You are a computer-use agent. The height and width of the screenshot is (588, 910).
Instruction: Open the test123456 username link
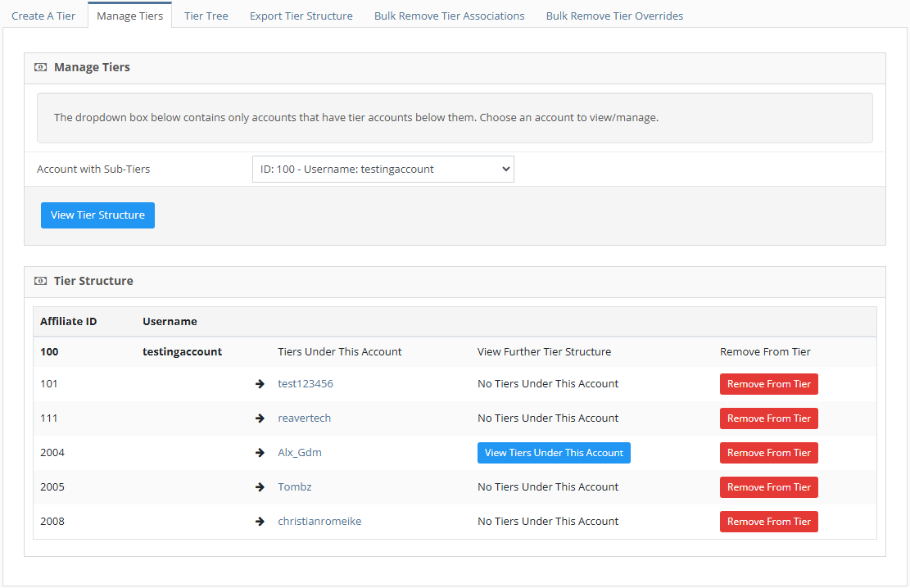pos(306,384)
